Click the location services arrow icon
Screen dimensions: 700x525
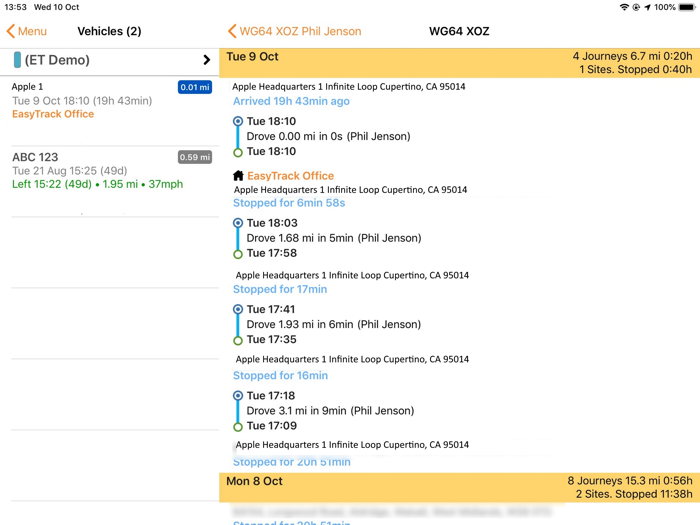(x=647, y=7)
